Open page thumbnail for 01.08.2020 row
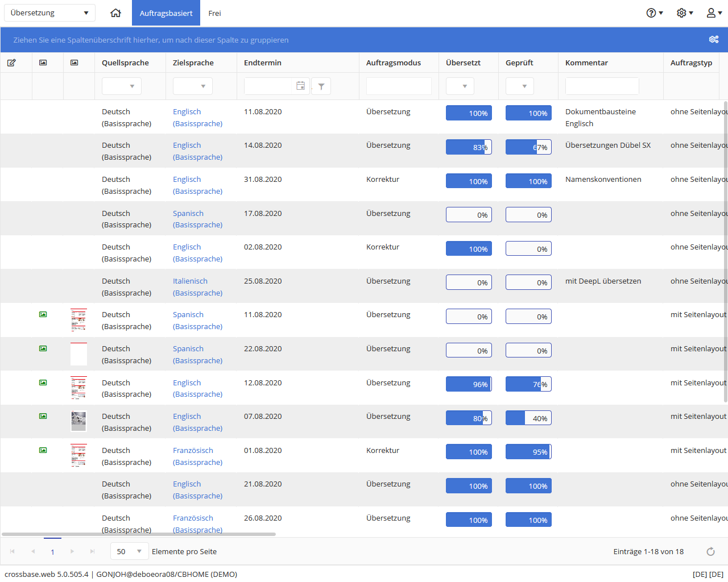Image resolution: width=728 pixels, height=582 pixels. point(78,456)
